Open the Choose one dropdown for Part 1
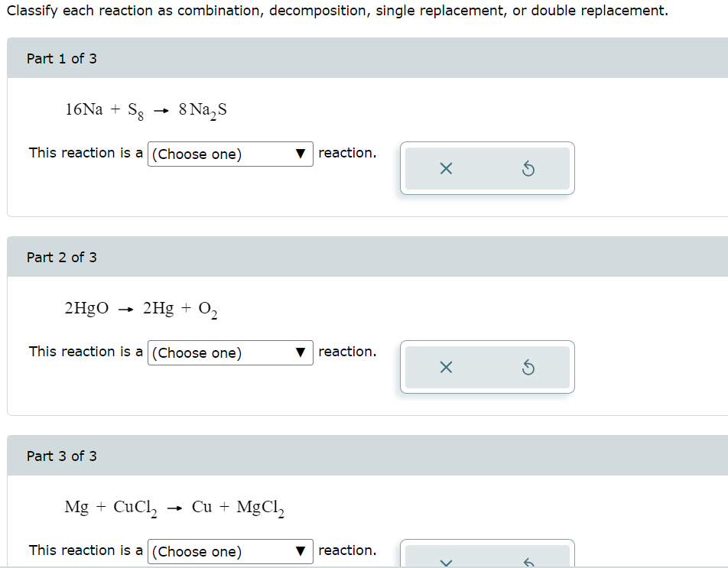Viewport: 728px width, 568px height. (x=229, y=154)
